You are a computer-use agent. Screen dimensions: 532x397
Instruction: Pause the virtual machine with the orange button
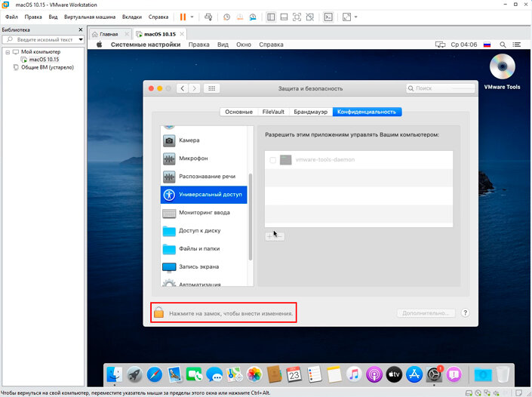click(183, 17)
